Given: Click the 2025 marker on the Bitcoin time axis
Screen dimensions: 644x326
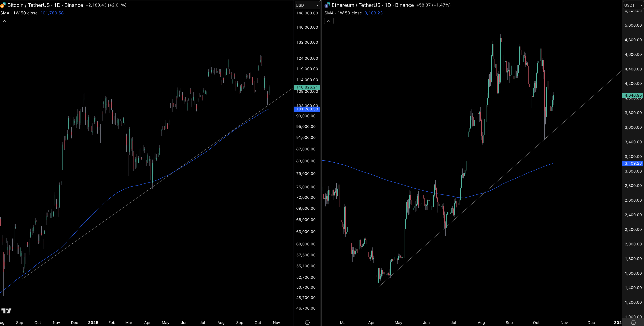Looking at the screenshot, I should click(x=93, y=323).
